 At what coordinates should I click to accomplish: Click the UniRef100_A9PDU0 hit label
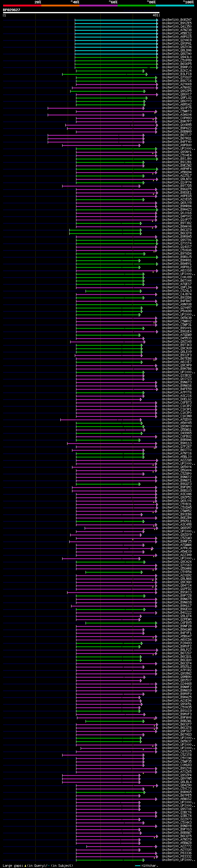point(177,145)
